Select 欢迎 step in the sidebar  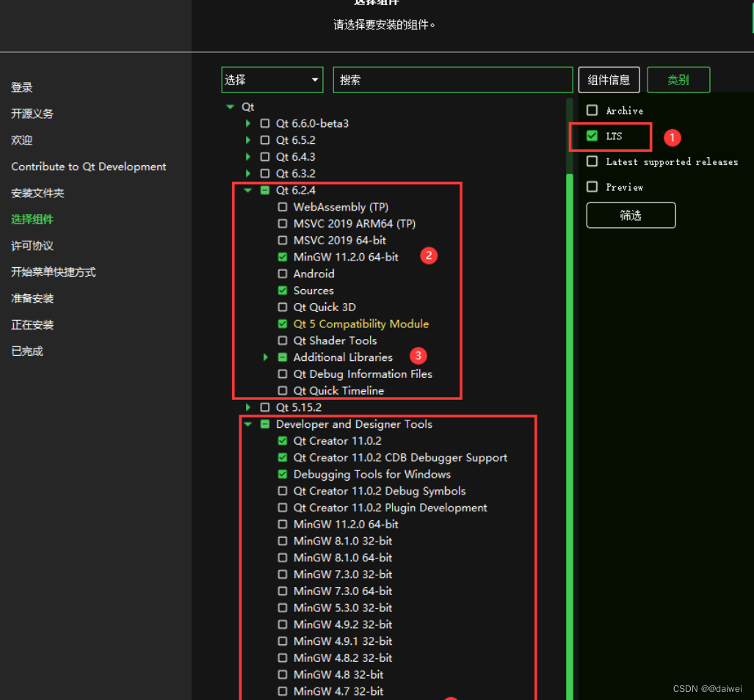[22, 140]
